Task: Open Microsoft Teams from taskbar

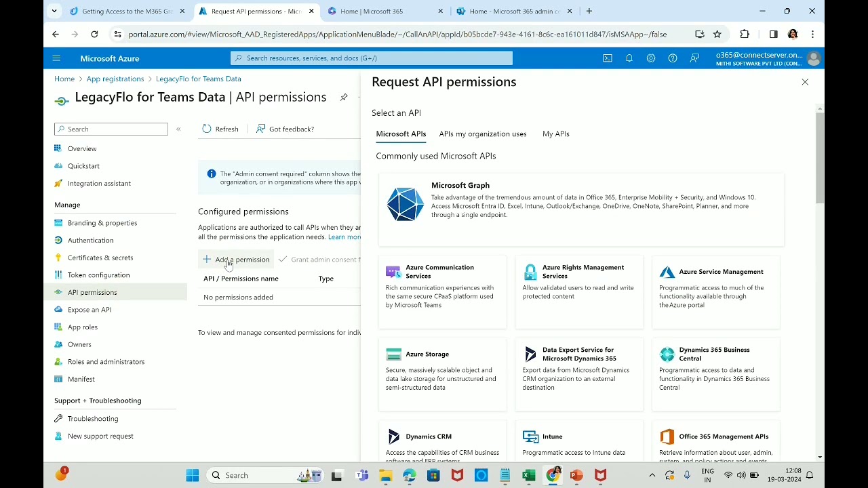Action: 362,476
